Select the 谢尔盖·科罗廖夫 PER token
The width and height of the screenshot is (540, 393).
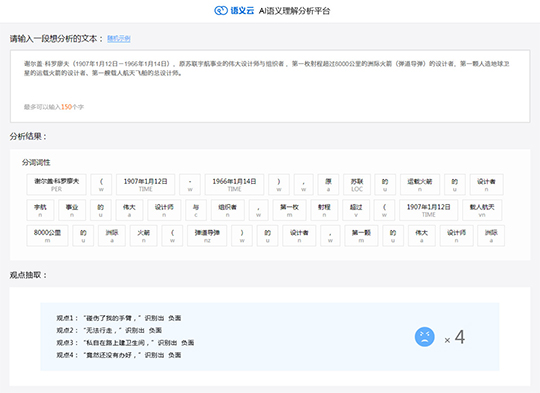[56, 185]
